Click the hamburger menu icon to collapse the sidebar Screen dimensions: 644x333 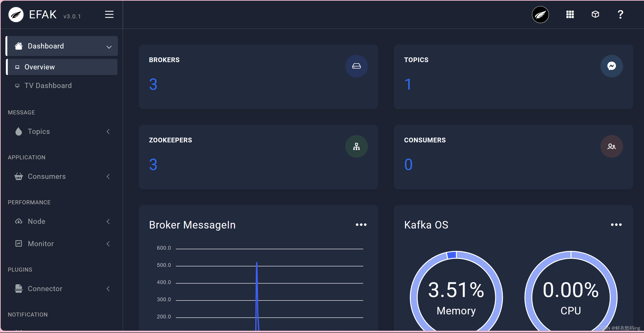click(109, 15)
